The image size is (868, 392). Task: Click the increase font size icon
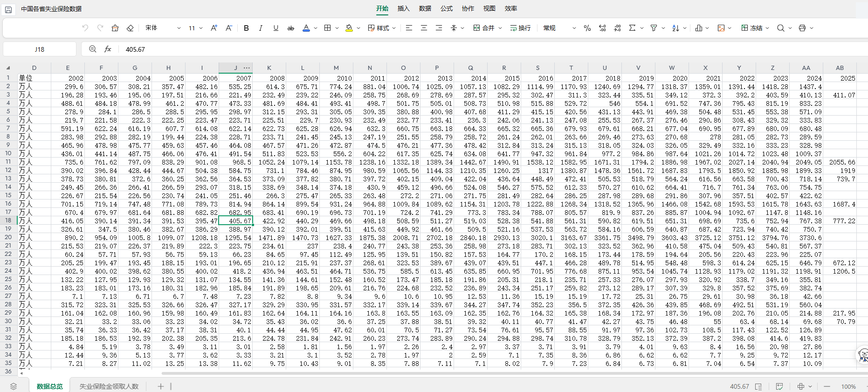[214, 28]
